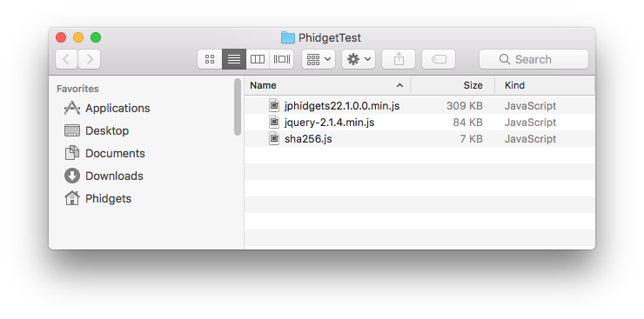Go forward to the next folder
The height and width of the screenshot is (319, 644).
pos(89,59)
